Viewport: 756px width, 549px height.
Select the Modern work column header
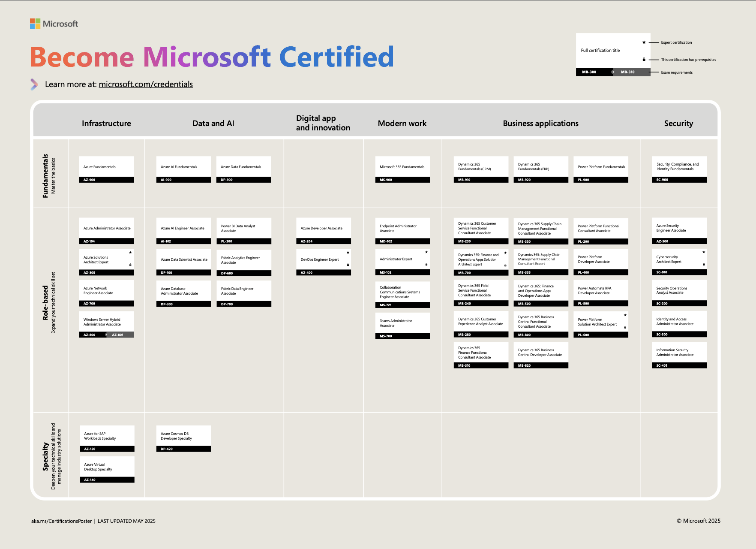tap(402, 124)
